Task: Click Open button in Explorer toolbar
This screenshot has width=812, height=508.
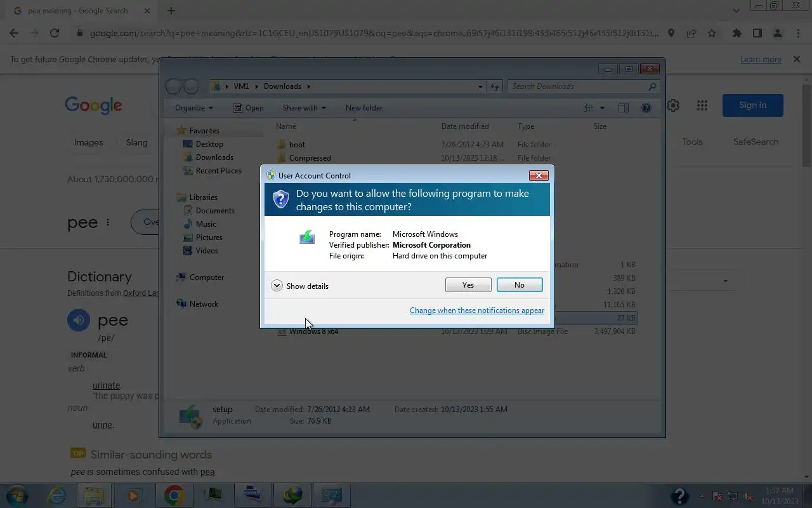Action: 249,108
